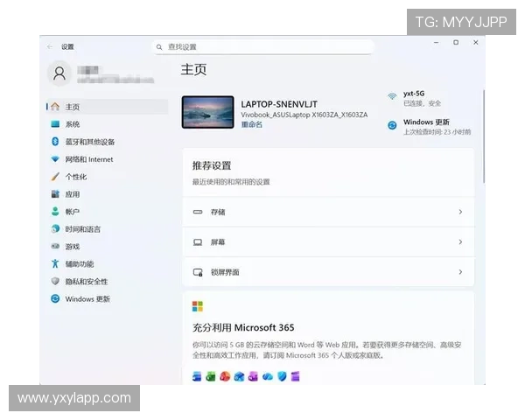
Task: Click the OneDrive cloud icon
Action: coord(268,377)
